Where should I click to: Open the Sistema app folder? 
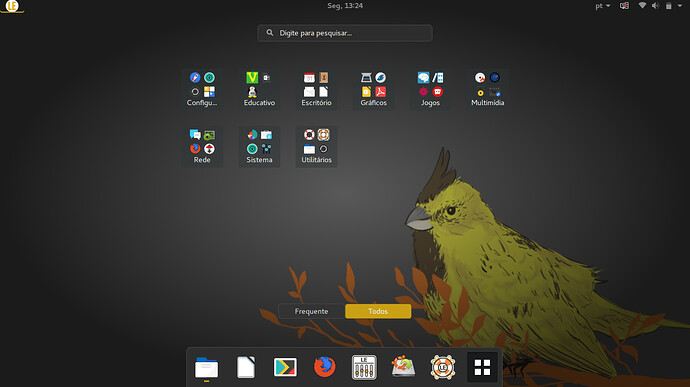259,147
